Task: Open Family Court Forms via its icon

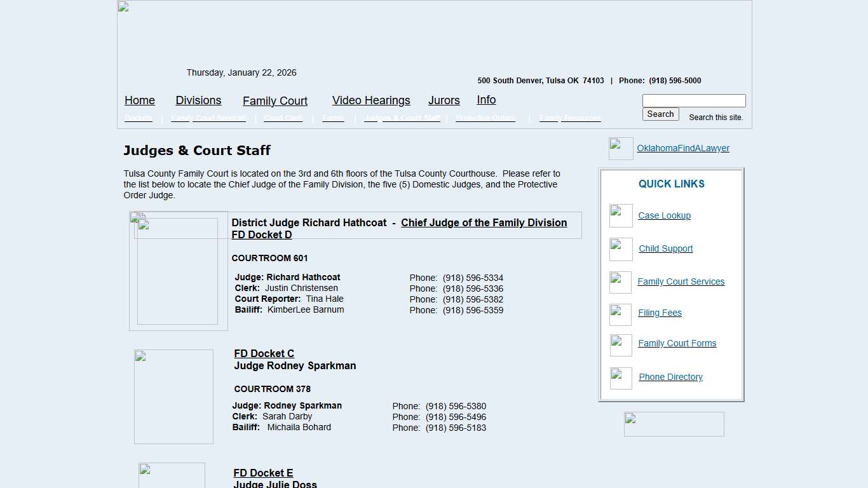Action: pos(620,345)
